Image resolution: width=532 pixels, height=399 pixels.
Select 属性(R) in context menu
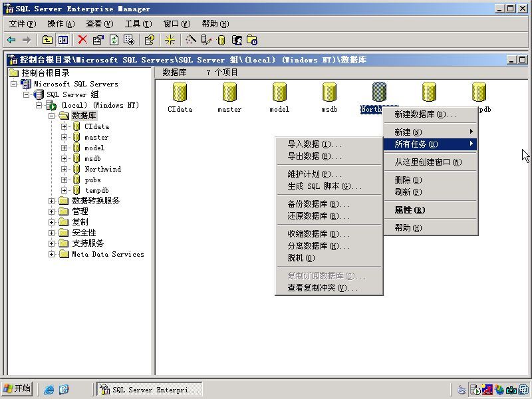pos(430,210)
